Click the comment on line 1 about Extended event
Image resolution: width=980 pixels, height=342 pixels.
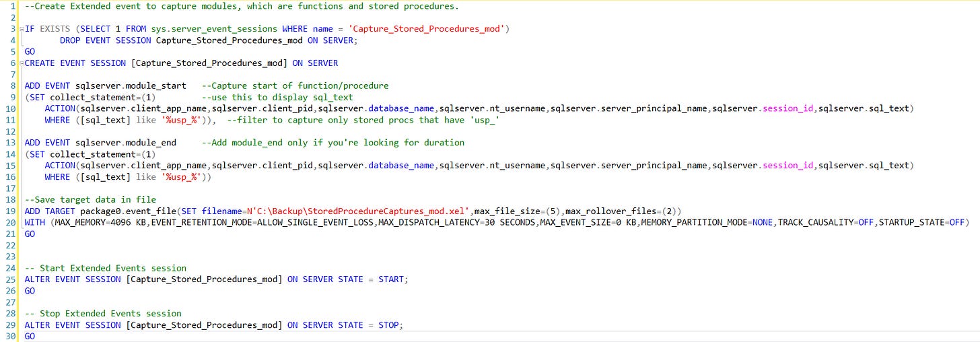[242, 7]
